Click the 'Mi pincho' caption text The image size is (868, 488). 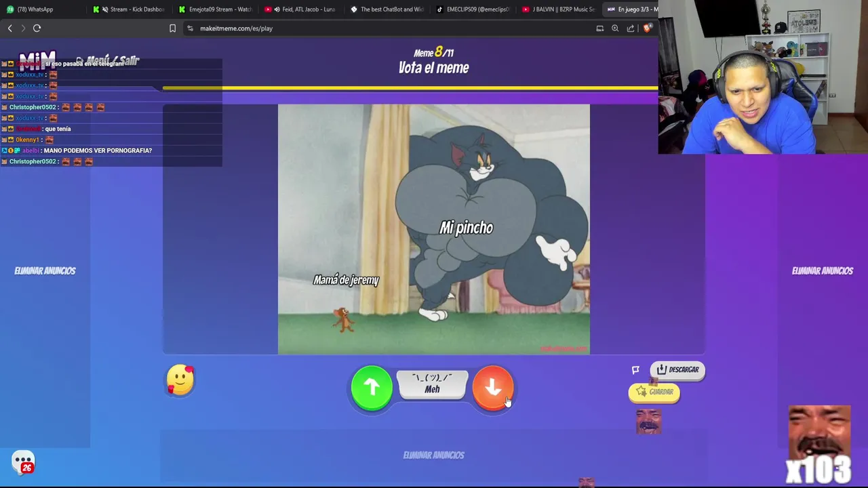(466, 228)
